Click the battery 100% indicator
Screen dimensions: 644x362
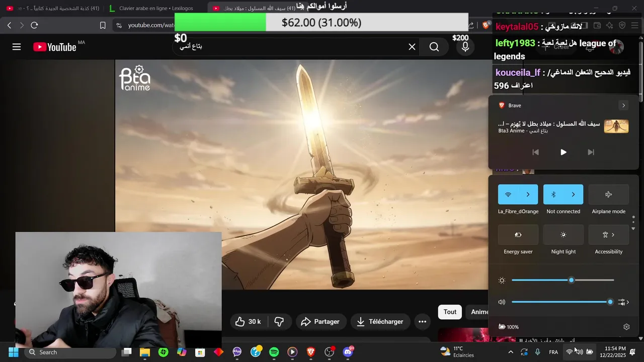(x=508, y=327)
